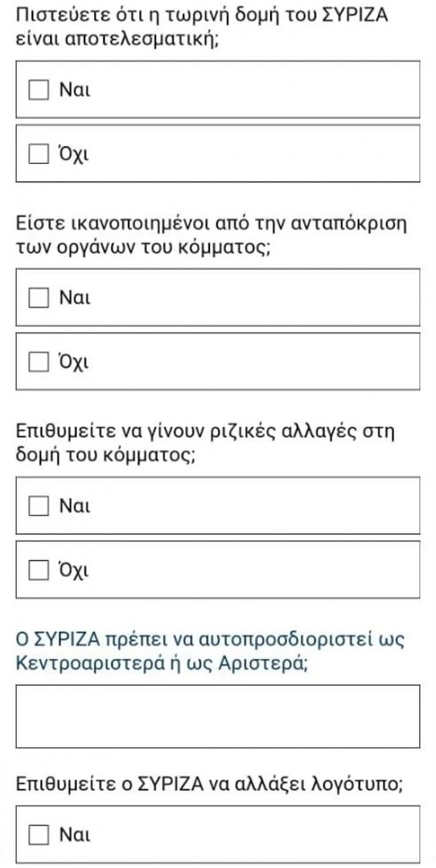The image size is (436, 868).
Task: Check 'Ναι' for ΣΥΡΙΖΑ structure being effective
Action: (38, 90)
